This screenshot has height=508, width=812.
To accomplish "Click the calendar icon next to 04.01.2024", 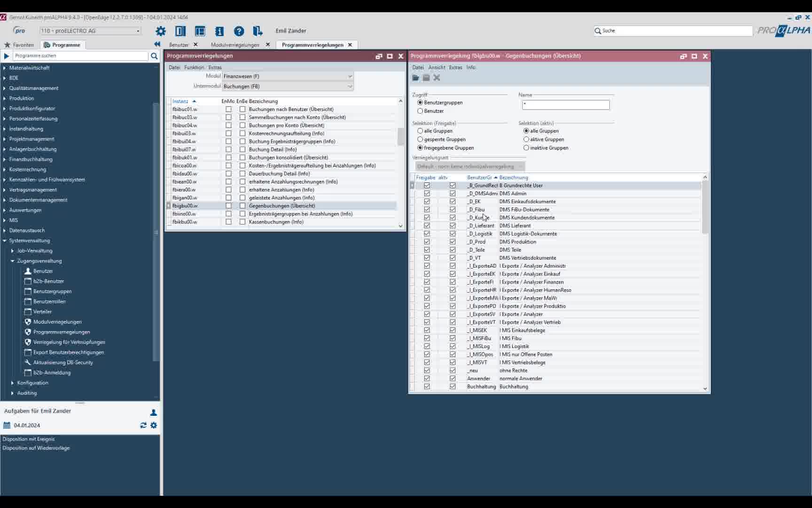I will pos(7,425).
